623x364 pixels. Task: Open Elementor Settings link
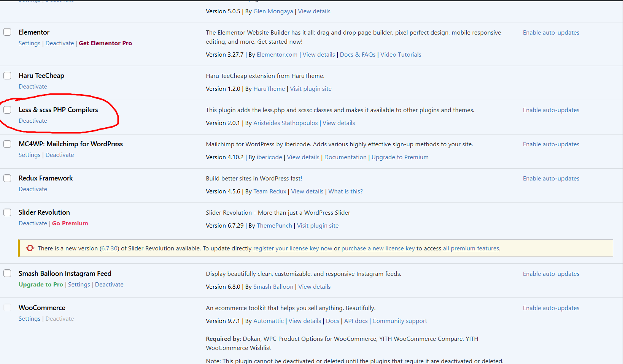tap(29, 43)
